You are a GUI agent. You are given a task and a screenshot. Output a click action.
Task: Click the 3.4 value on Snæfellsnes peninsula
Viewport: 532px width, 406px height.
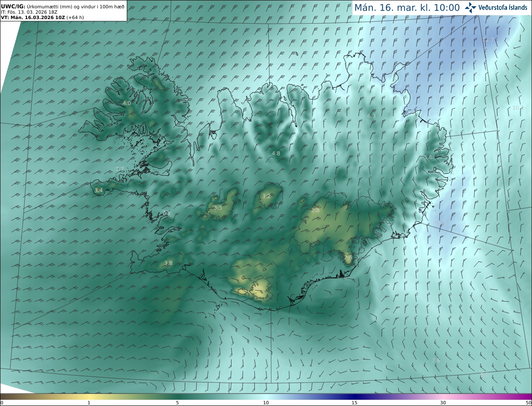[99, 190]
